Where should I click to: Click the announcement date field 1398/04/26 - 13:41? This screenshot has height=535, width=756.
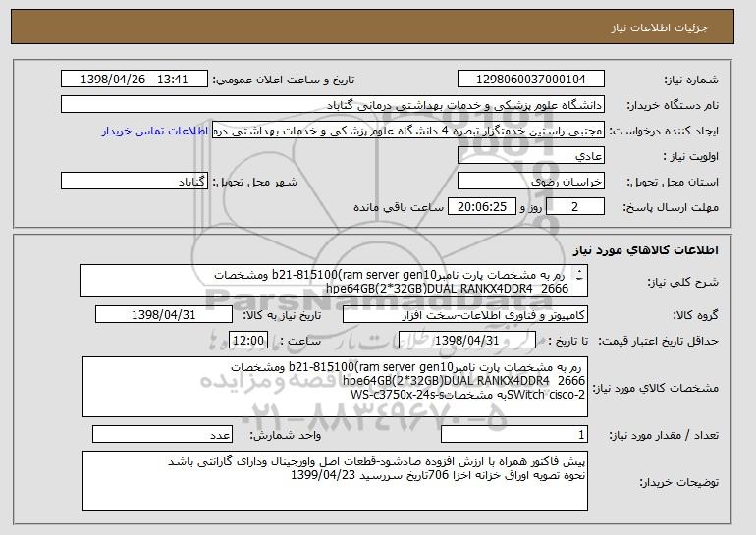click(135, 80)
